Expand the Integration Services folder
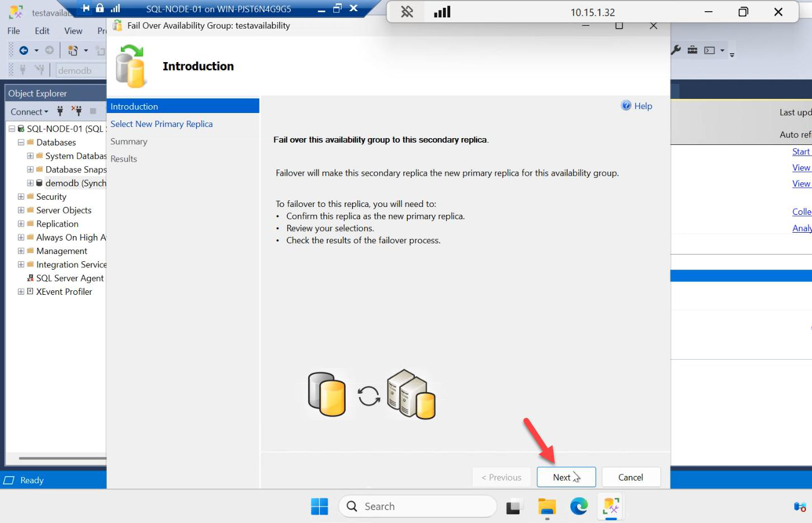 coord(21,264)
